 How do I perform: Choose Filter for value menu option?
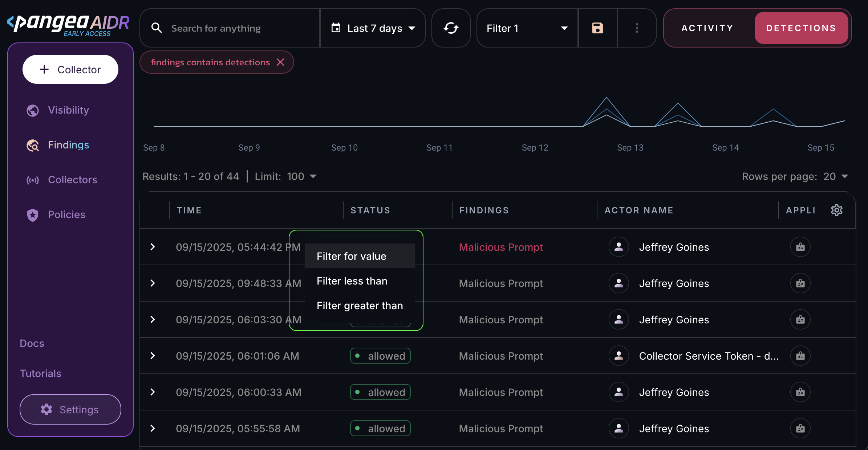352,256
